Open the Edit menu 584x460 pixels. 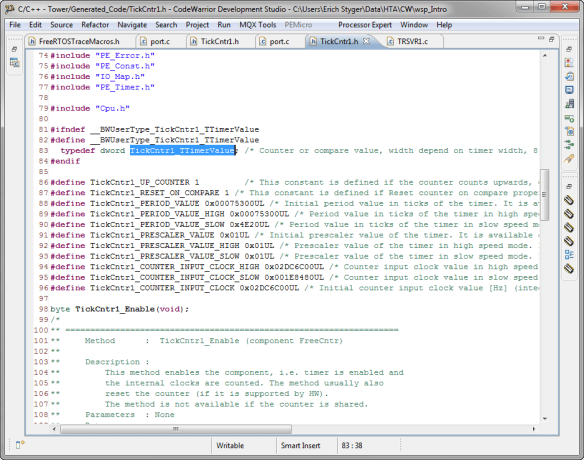tap(35, 25)
